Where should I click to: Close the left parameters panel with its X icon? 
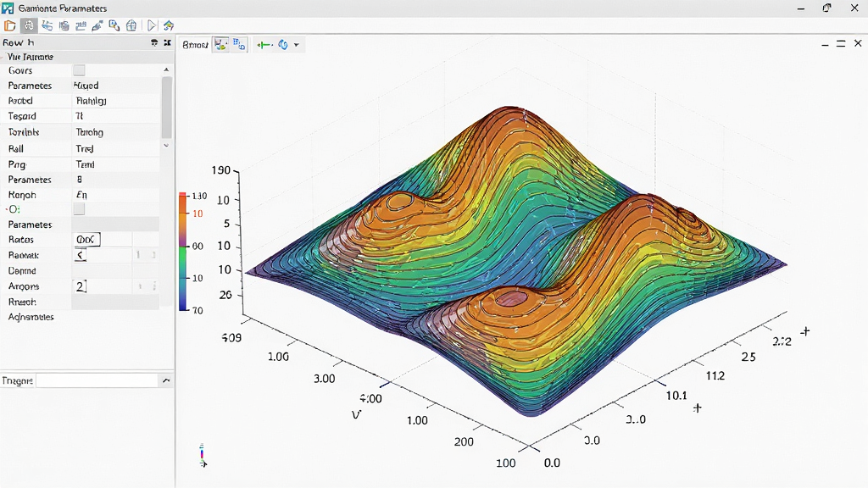tap(167, 42)
